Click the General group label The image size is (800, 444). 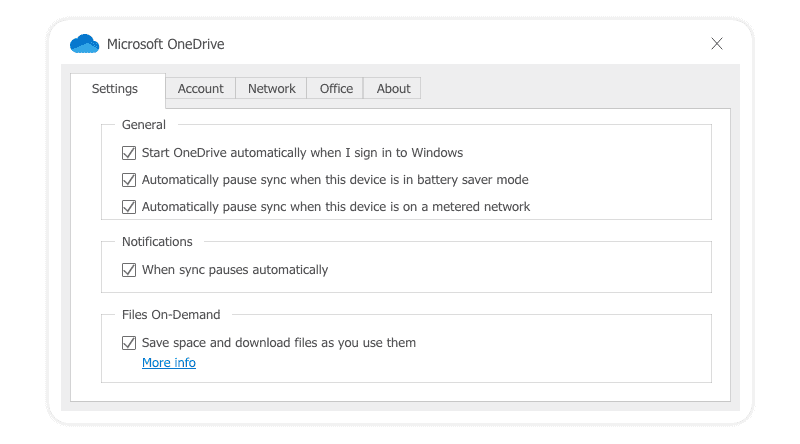coord(144,125)
